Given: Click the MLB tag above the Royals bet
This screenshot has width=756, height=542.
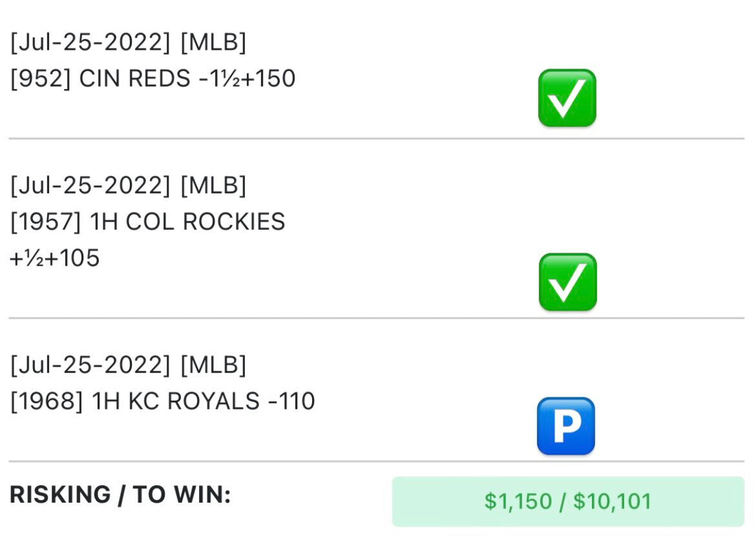Looking at the screenshot, I should [x=213, y=365].
